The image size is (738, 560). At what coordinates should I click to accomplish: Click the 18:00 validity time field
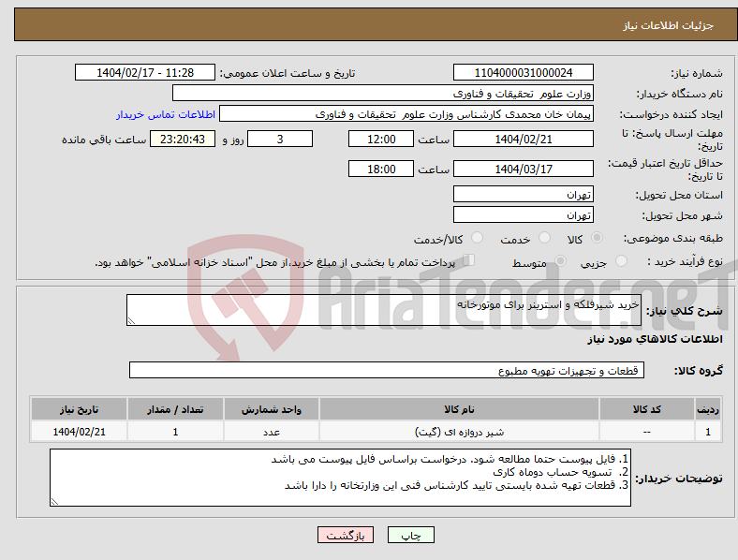pyautogui.click(x=381, y=169)
